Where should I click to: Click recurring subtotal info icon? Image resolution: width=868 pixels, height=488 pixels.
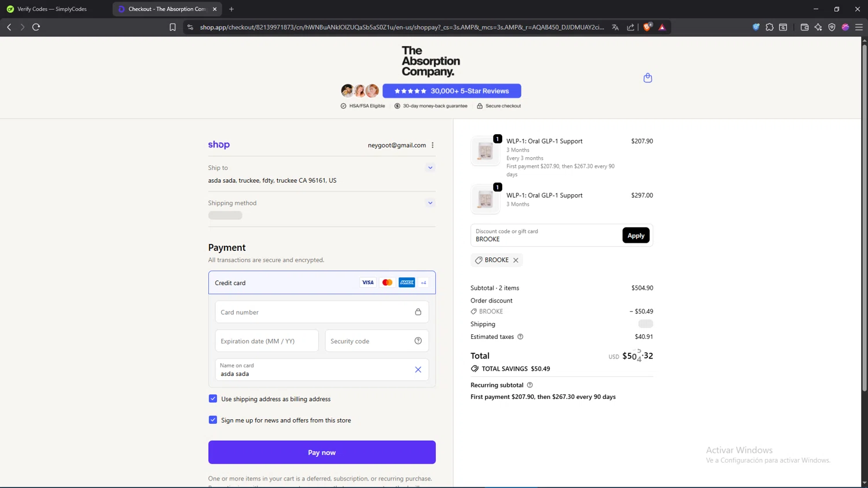(530, 385)
